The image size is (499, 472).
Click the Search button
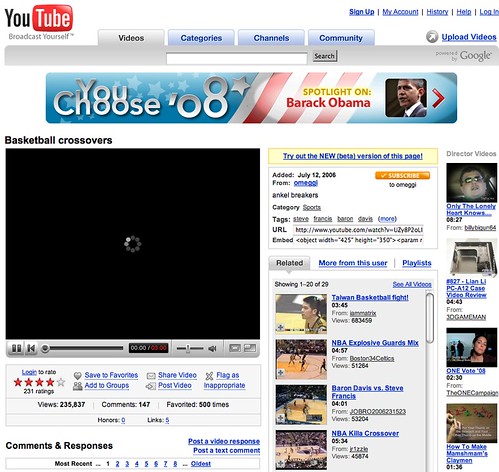[324, 56]
